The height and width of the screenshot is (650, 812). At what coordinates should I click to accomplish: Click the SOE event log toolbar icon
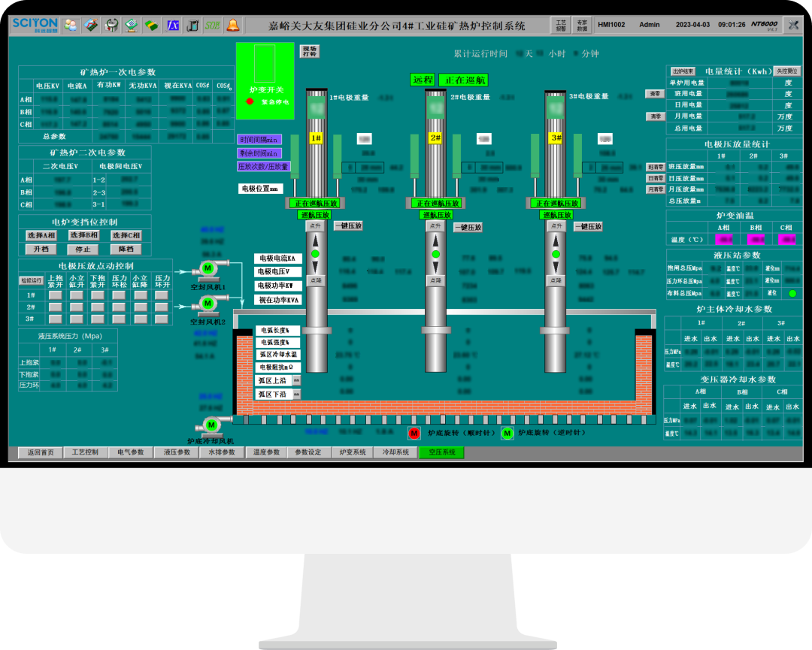coord(213,25)
